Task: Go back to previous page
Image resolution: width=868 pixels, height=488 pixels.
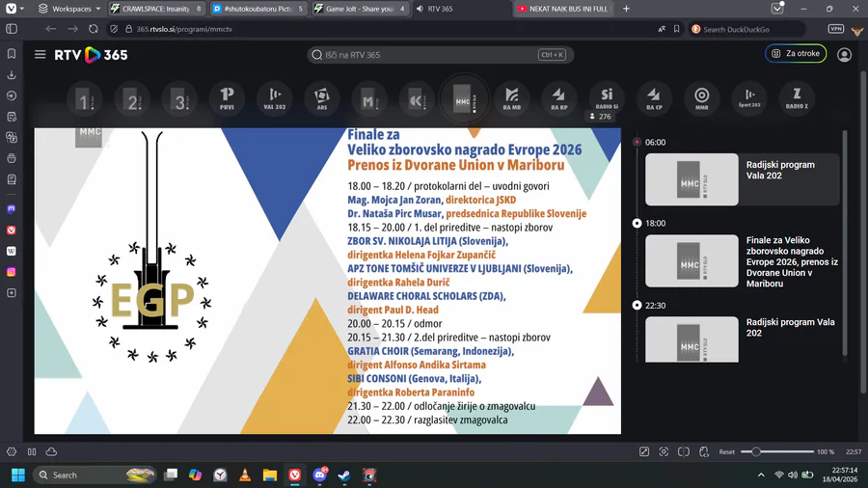Action: coord(51,29)
